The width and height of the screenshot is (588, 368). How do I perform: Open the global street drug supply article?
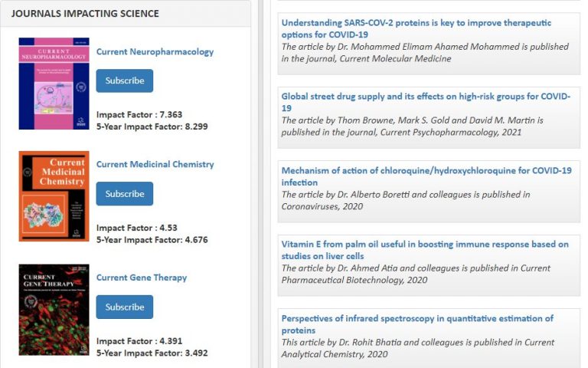click(426, 102)
